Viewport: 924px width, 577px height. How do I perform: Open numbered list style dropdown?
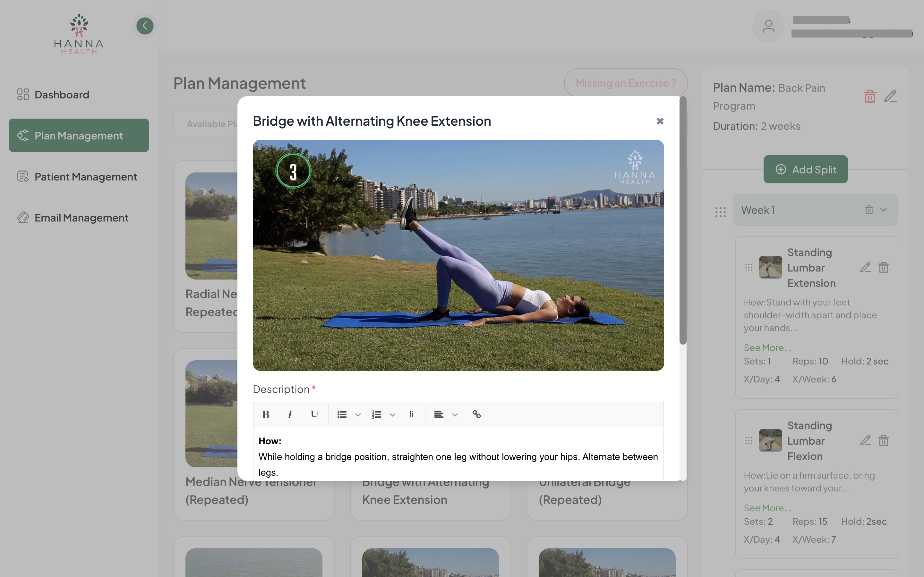[392, 415]
